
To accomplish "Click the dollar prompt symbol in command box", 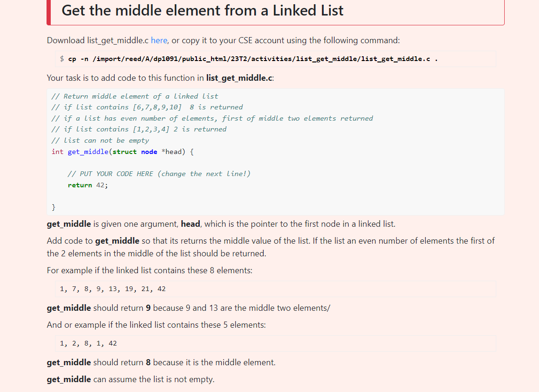I will 62,59.
